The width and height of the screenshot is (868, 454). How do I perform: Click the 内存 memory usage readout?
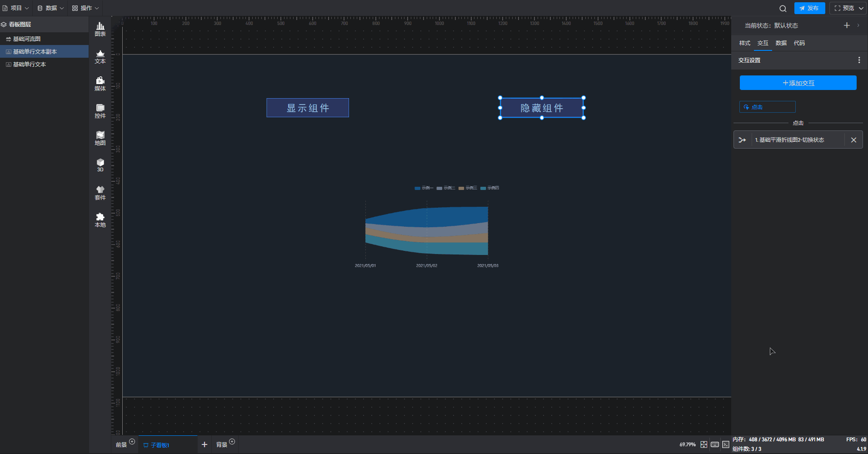click(778, 439)
